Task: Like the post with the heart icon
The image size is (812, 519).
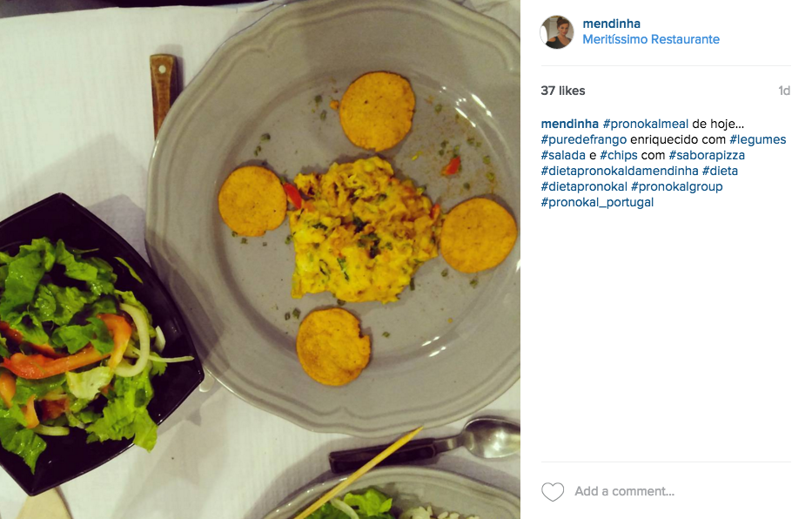Action: [553, 491]
